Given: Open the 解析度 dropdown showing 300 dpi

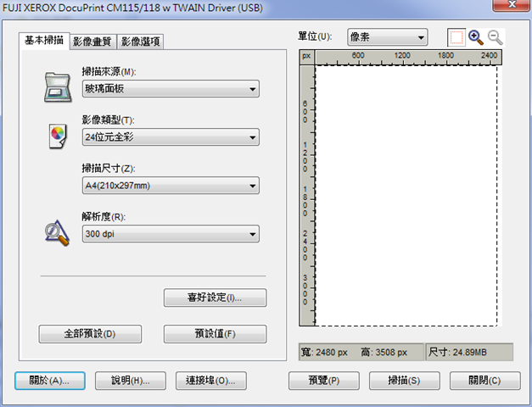Looking at the screenshot, I should point(171,234).
